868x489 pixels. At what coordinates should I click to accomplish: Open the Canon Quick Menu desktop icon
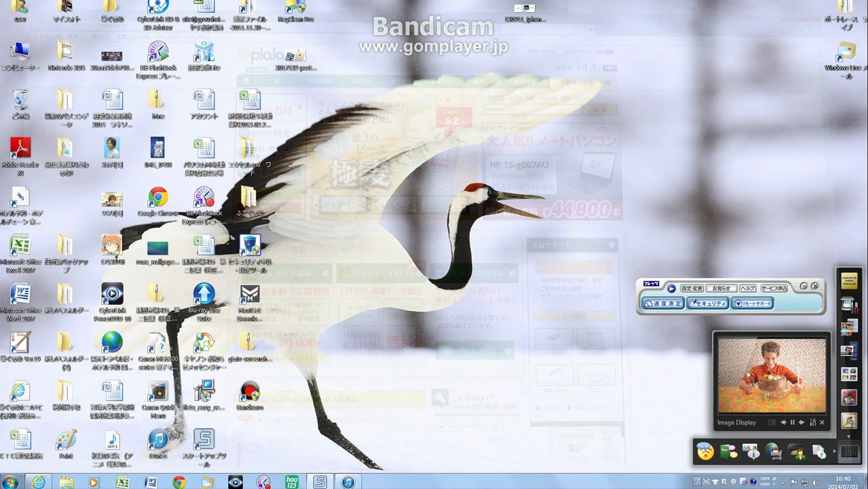click(158, 400)
